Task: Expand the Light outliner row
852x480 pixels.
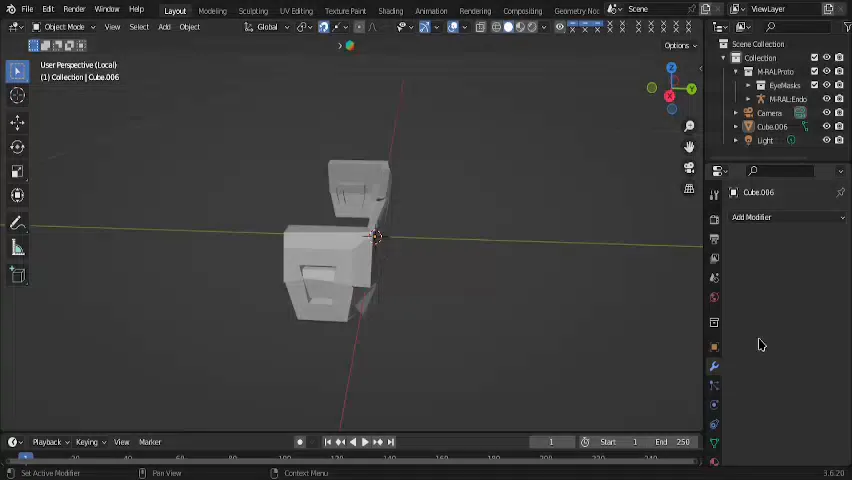Action: [736, 140]
